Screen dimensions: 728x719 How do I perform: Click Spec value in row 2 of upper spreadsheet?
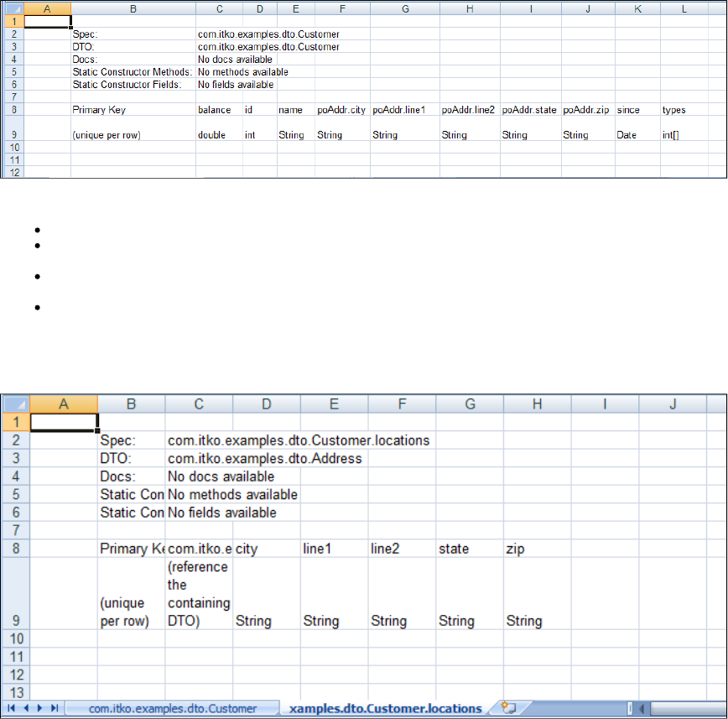click(268, 34)
